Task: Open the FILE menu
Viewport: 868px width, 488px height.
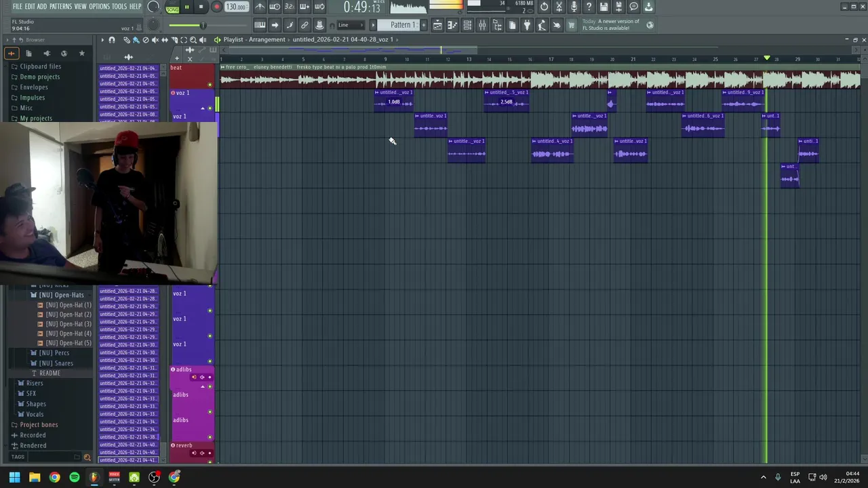Action: [x=18, y=7]
